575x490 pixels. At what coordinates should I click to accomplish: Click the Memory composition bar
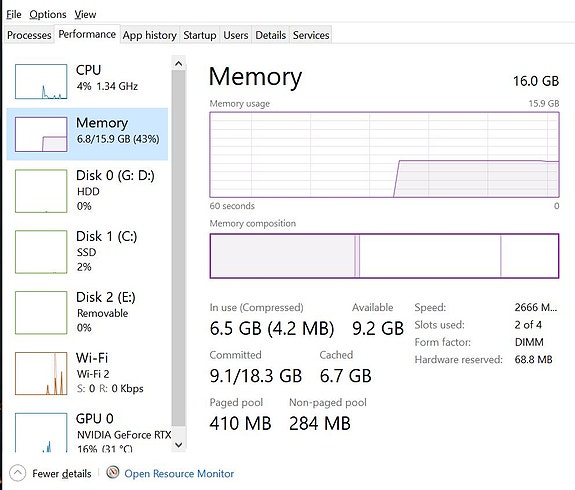click(x=384, y=256)
